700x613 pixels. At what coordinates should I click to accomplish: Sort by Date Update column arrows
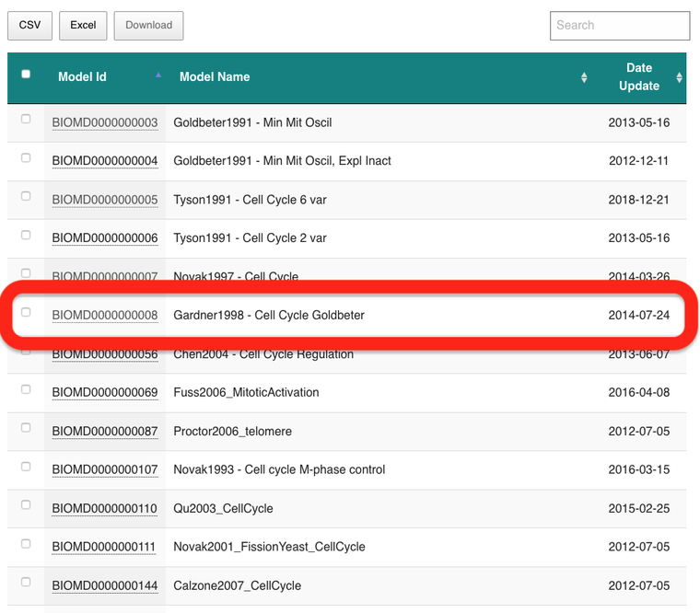pos(679,77)
